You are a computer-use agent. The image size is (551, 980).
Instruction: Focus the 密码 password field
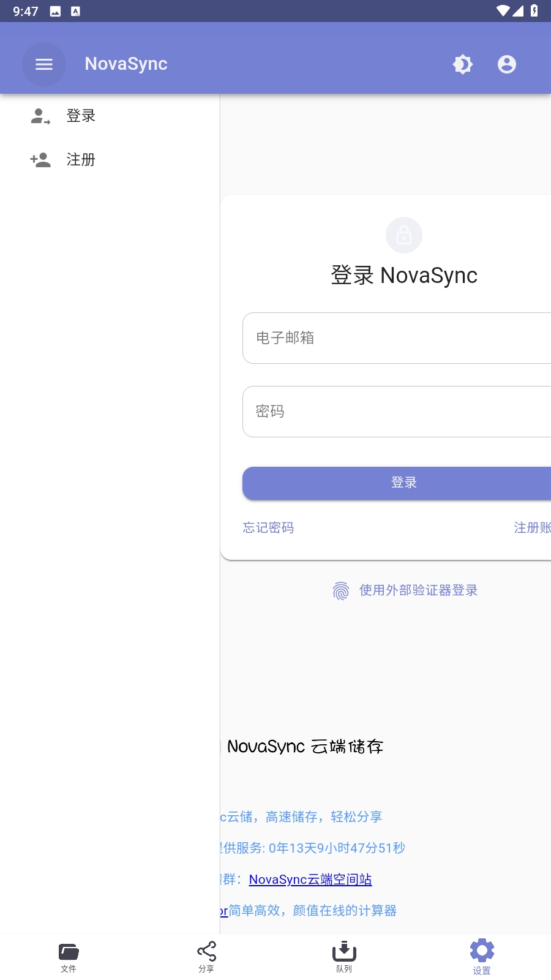[397, 412]
